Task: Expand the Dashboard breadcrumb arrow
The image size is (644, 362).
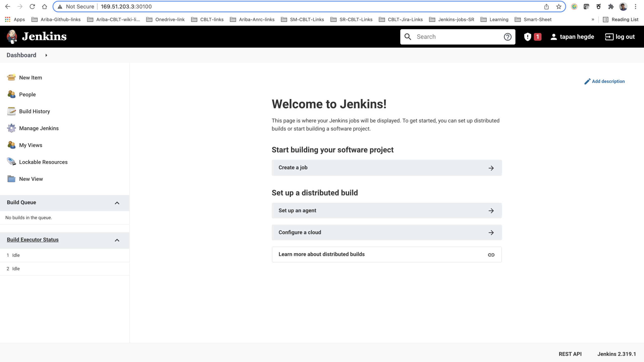Action: (46, 55)
